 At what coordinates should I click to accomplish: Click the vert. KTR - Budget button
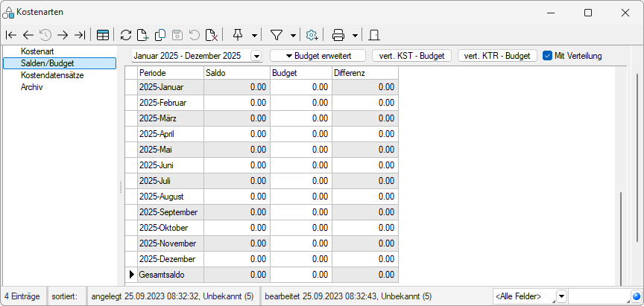click(497, 56)
